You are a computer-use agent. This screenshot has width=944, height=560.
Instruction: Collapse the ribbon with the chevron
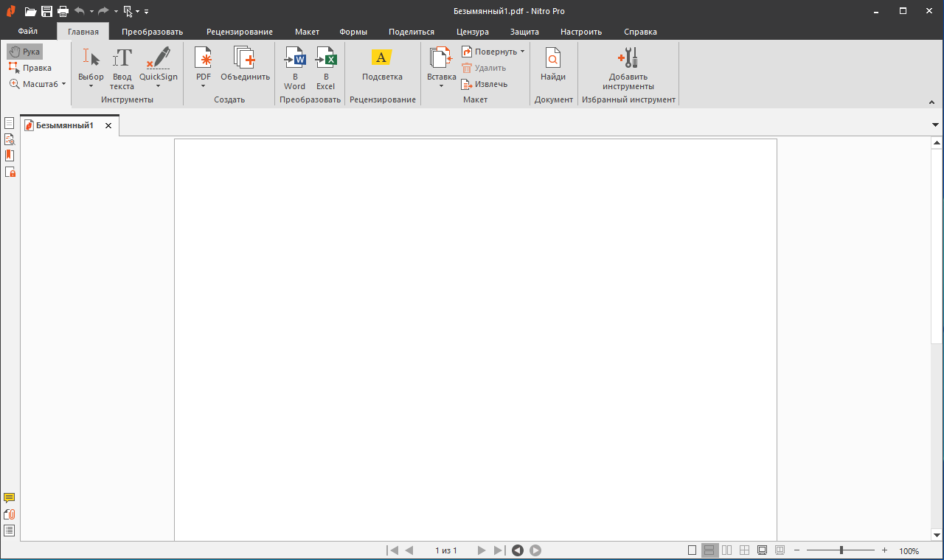931,102
